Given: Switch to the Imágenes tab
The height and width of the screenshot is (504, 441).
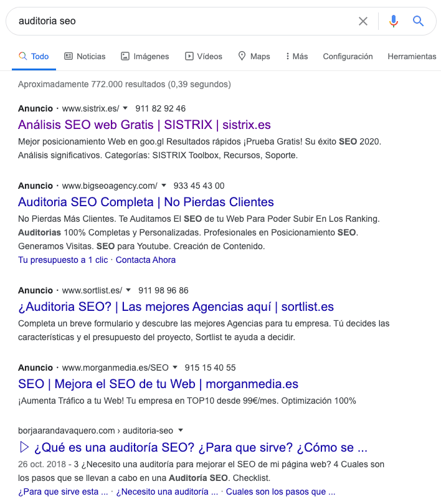Looking at the screenshot, I should (x=145, y=56).
